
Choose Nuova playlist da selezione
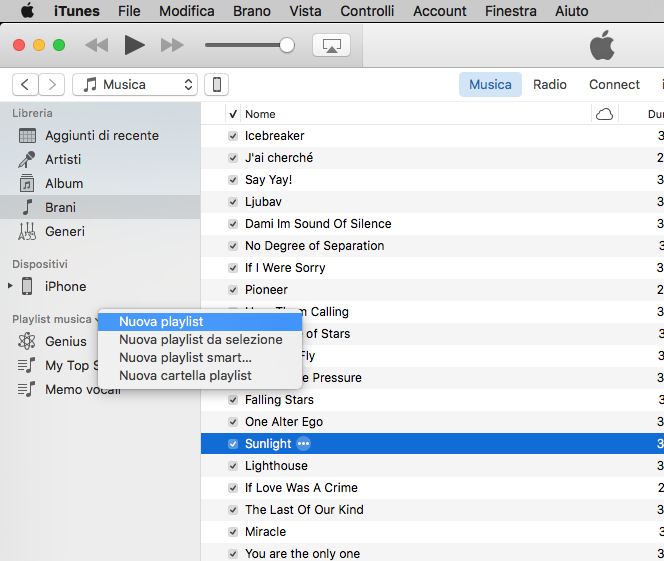click(200, 340)
